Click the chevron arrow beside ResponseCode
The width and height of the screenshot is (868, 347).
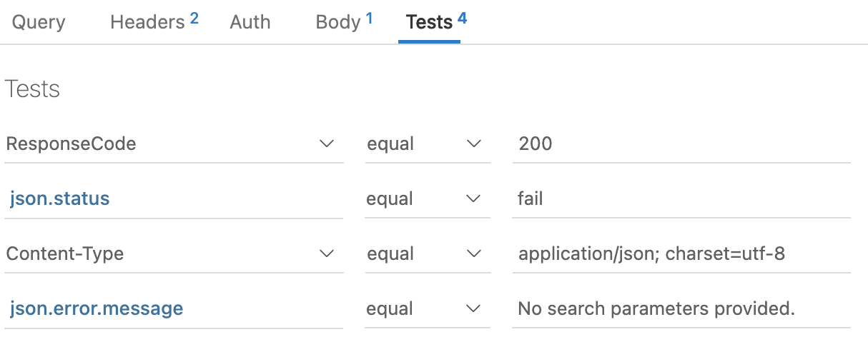point(327,144)
